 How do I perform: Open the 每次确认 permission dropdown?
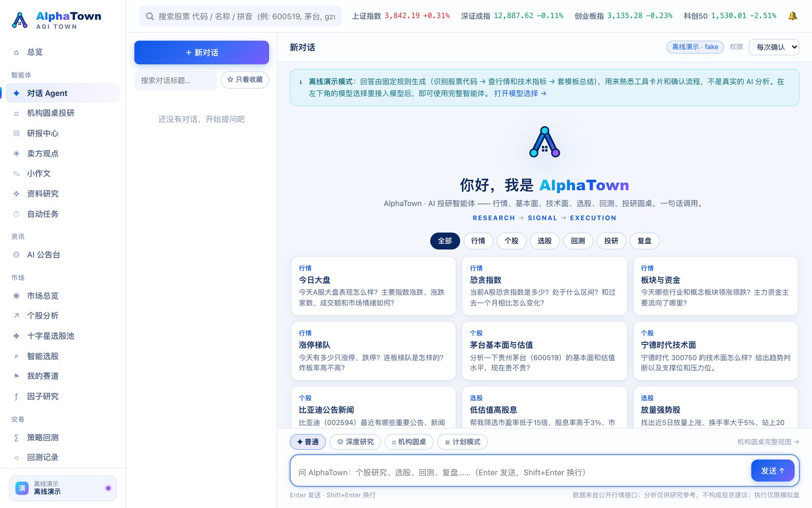pos(774,47)
